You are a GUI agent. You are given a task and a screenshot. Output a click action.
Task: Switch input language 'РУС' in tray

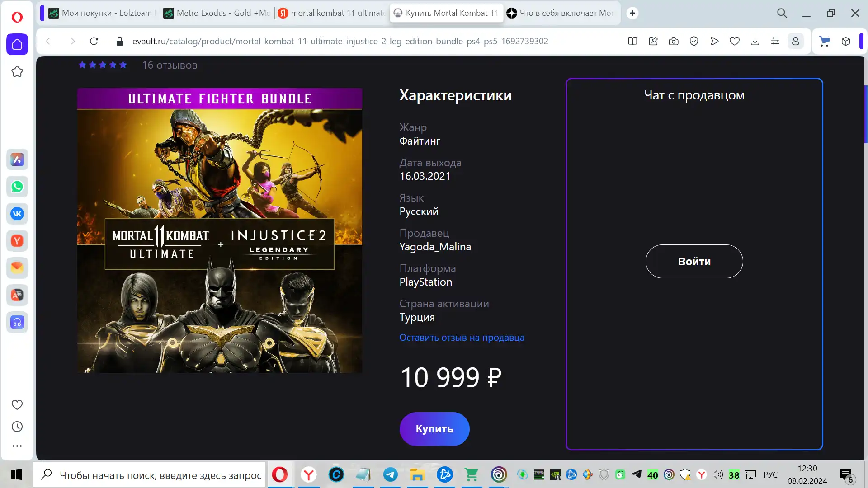[770, 474]
